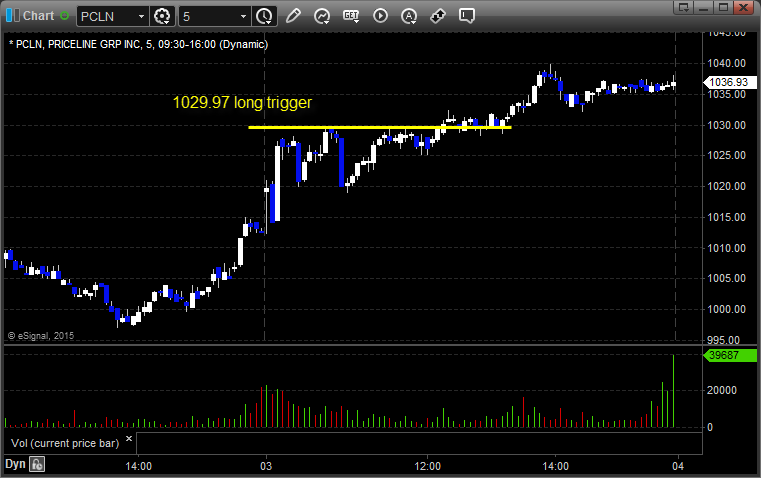761x478 pixels.
Task: Click the 1030.00 price axis label
Action: [727, 125]
